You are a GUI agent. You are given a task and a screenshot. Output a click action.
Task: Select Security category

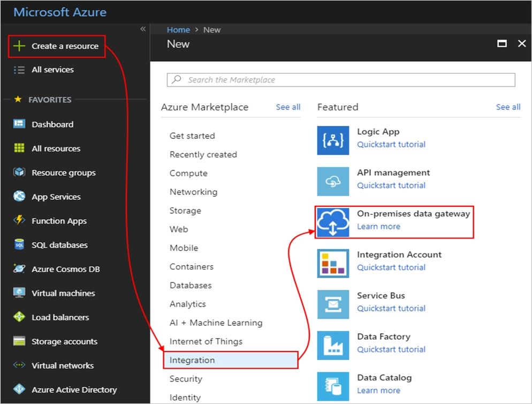[x=186, y=379]
